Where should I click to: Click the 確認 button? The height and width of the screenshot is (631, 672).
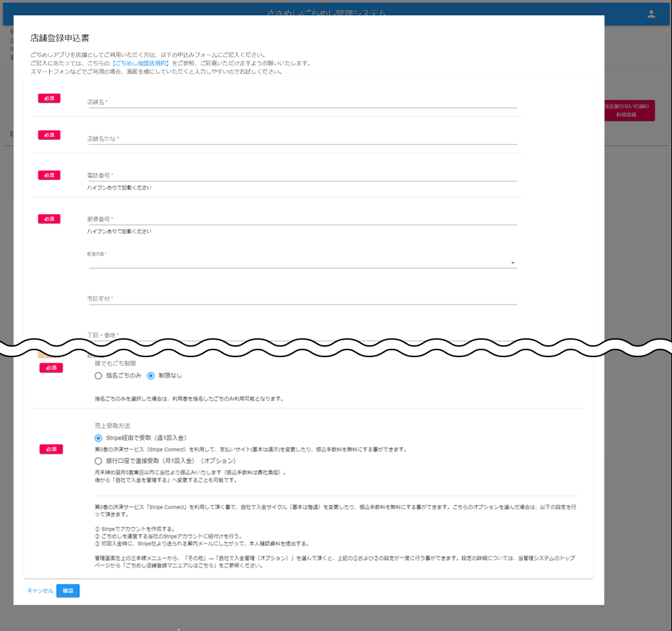[x=68, y=590]
